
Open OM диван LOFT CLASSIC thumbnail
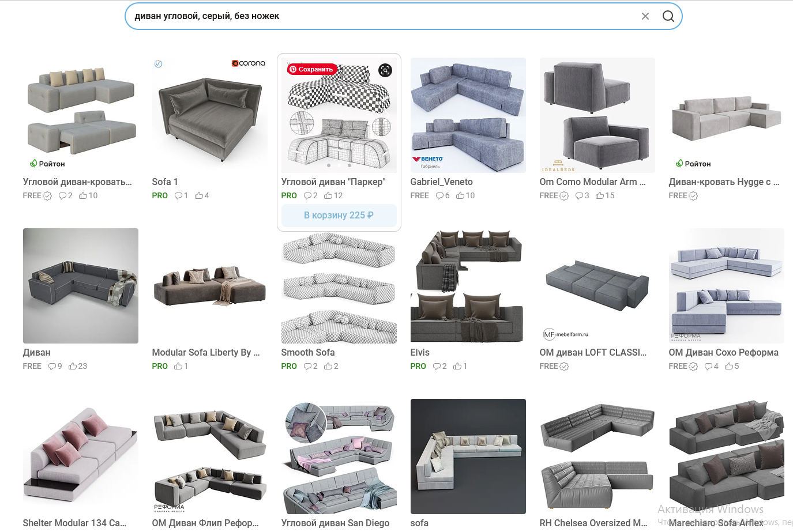click(x=597, y=286)
